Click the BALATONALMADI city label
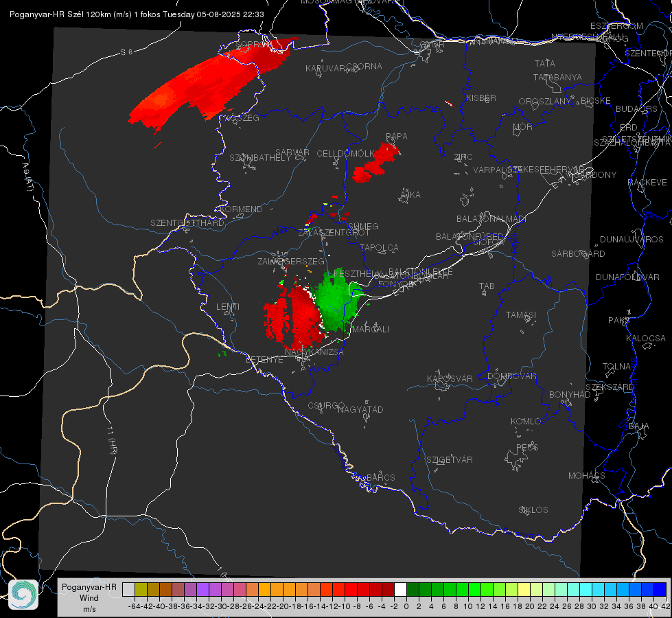Image resolution: width=672 pixels, height=618 pixels. click(x=491, y=219)
